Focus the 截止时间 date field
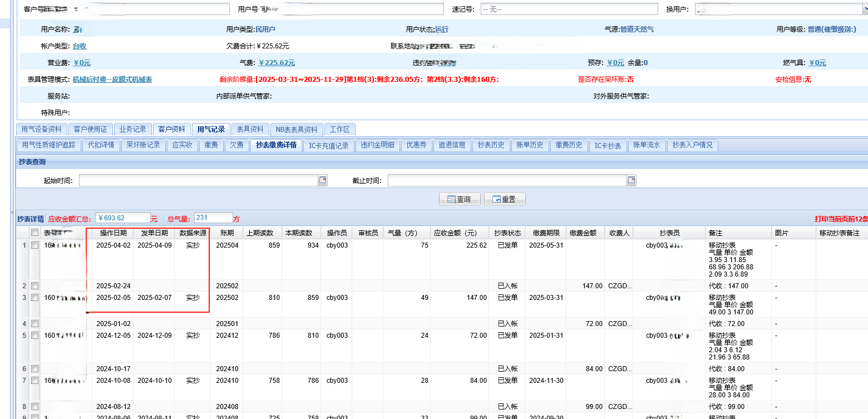 [x=507, y=180]
